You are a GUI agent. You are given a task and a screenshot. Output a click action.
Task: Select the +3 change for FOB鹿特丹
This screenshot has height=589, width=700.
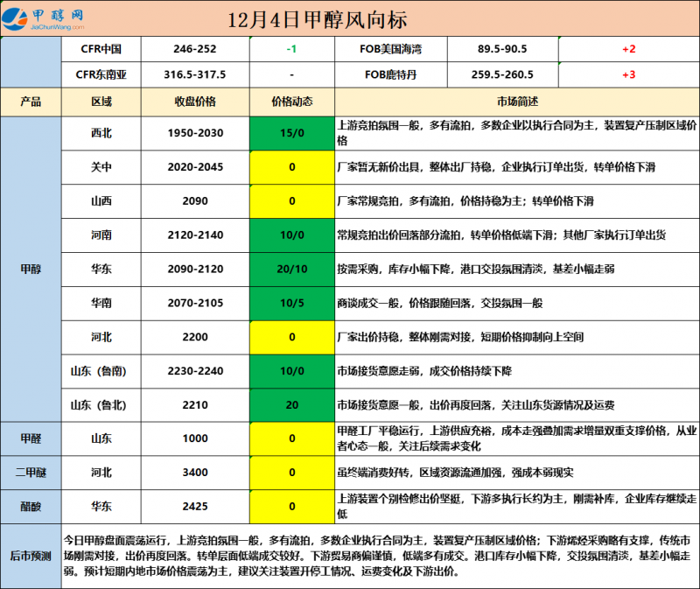[627, 74]
